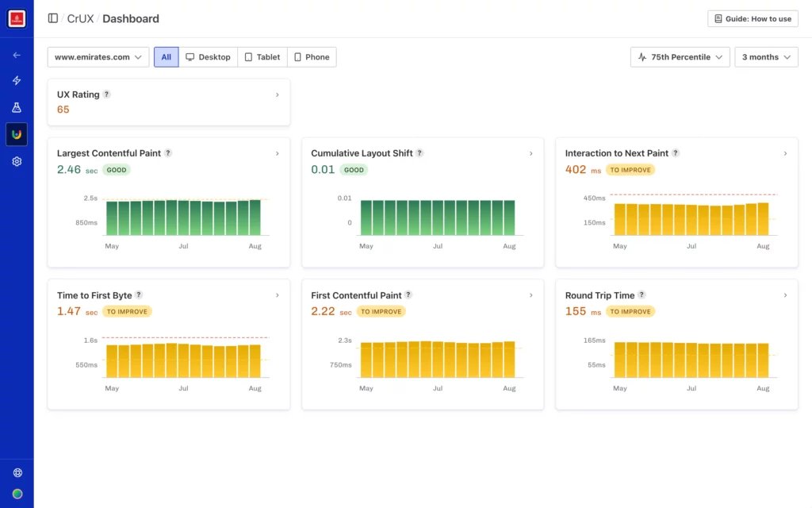Switch to the Phone device tab
This screenshot has width=812, height=508.
click(312, 57)
